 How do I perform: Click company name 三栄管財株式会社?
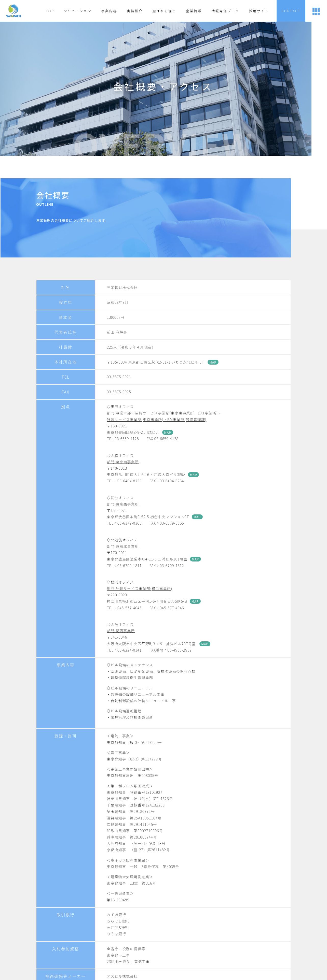122,287
